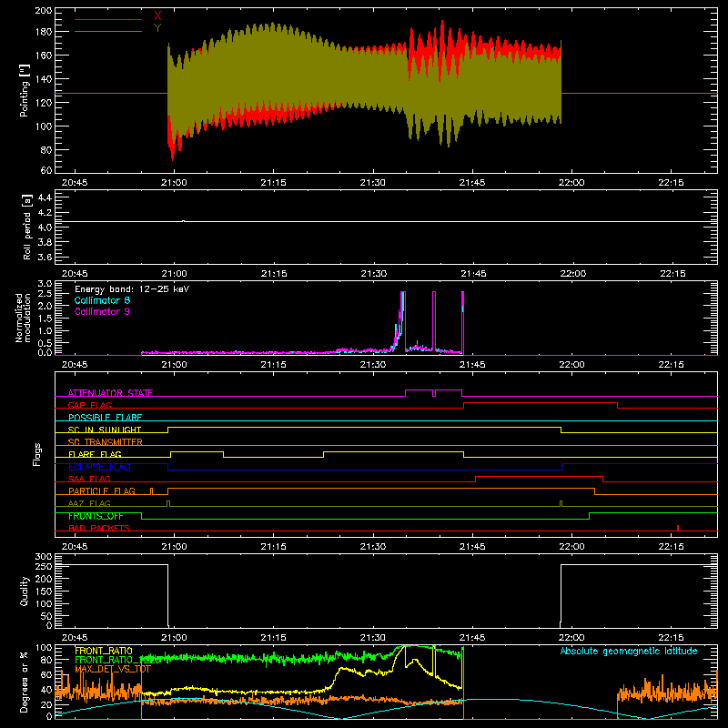Select 'Energy band: 12-25 keV' text
The image size is (728, 728).
pos(132,289)
